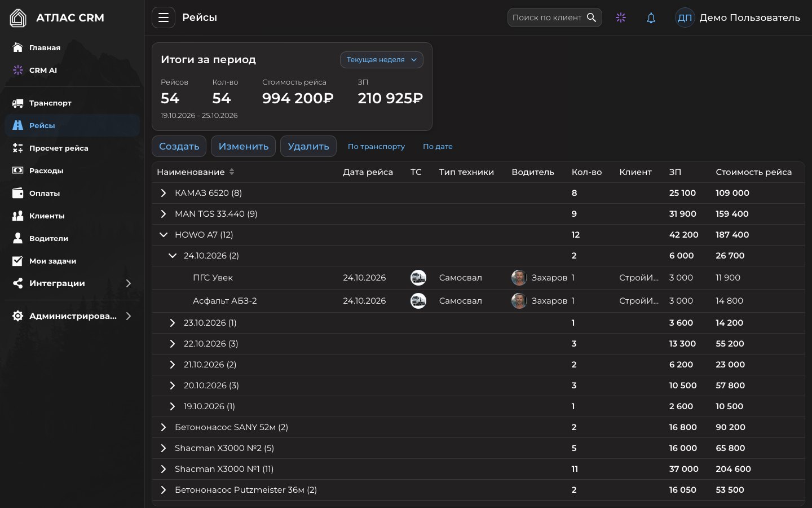This screenshot has width=812, height=508.
Task: Click the ДП user avatar
Action: tap(685, 17)
